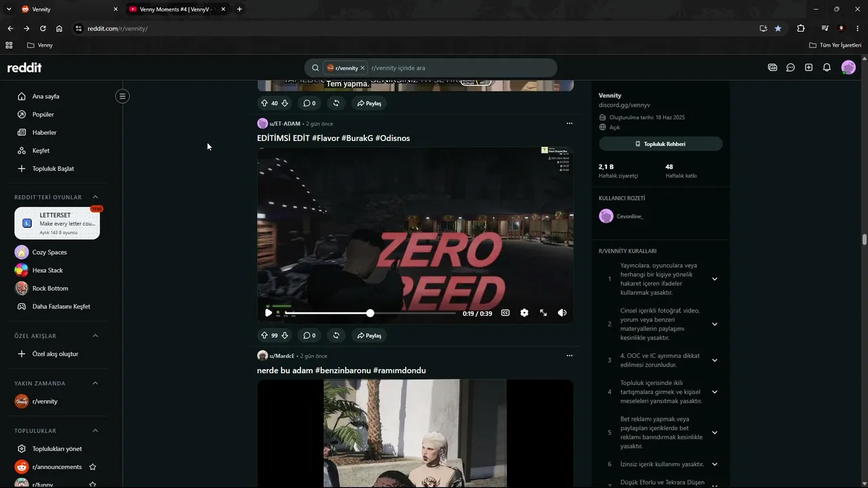Click the browser reload button
This screenshot has height=488, width=868.
pos(43,28)
